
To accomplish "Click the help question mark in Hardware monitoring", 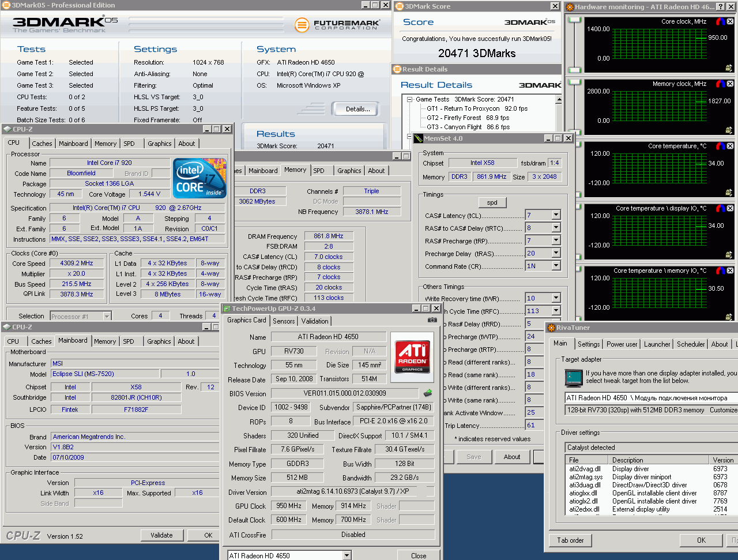I will pyautogui.click(x=720, y=6).
